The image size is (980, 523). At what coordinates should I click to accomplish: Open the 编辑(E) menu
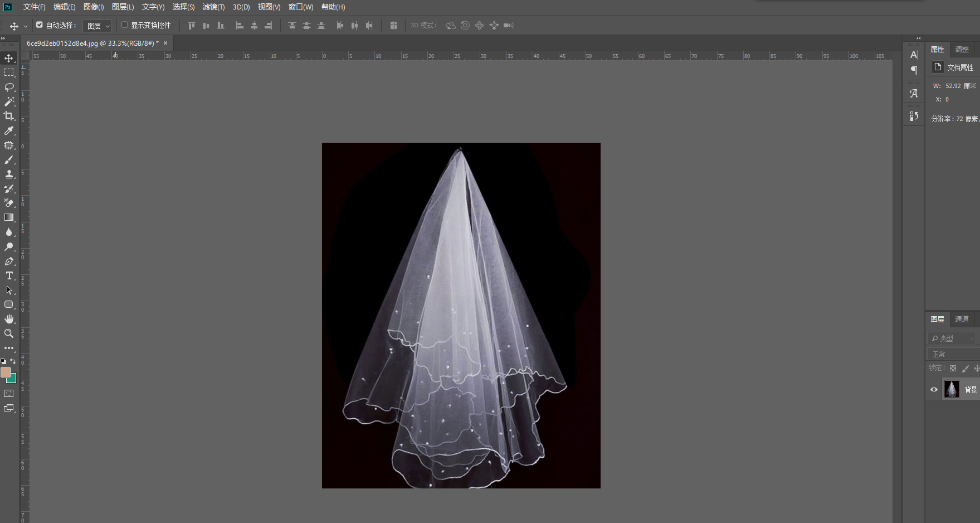point(64,7)
